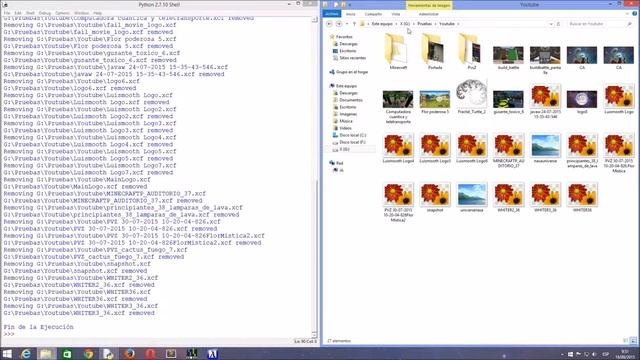Click the ESP language indicator in tray
640x360 pixels.
click(x=606, y=354)
